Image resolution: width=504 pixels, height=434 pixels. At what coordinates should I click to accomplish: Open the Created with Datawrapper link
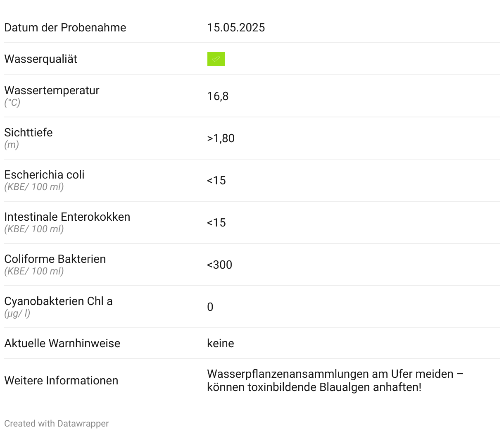pos(57,424)
